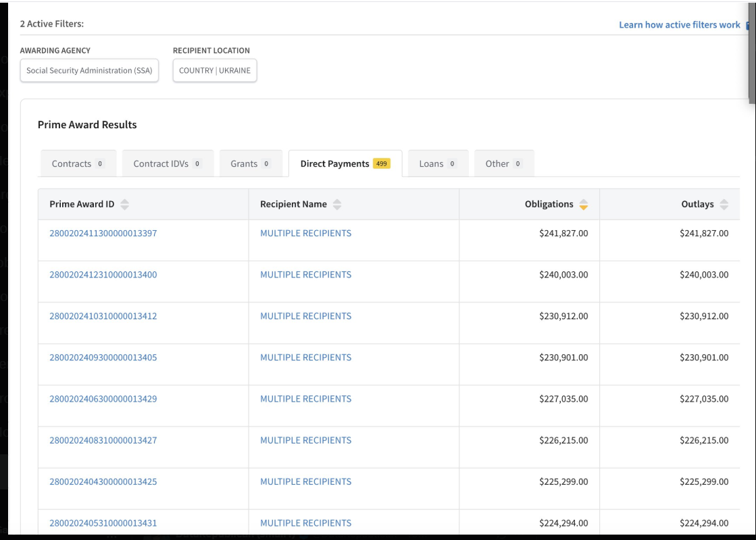Open the Loans tab

pos(438,163)
